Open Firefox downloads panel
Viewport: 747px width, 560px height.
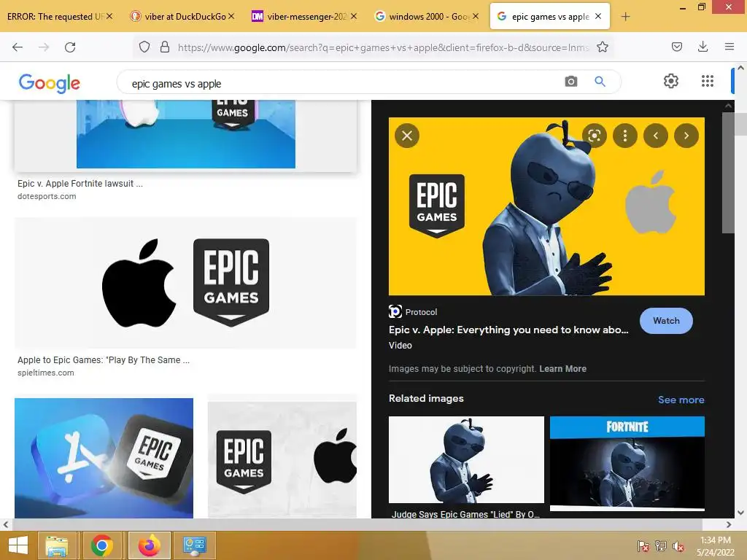(703, 47)
